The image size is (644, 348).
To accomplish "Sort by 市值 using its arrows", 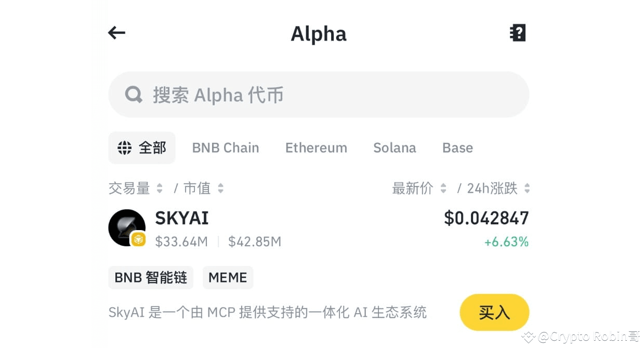I will click(221, 188).
